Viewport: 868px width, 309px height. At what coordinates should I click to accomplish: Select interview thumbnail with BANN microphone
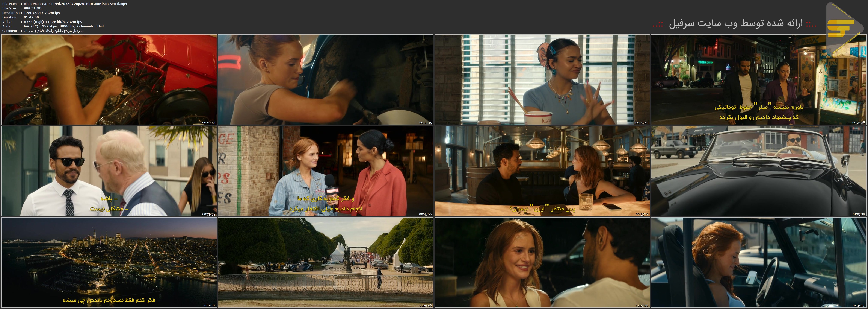click(326, 171)
